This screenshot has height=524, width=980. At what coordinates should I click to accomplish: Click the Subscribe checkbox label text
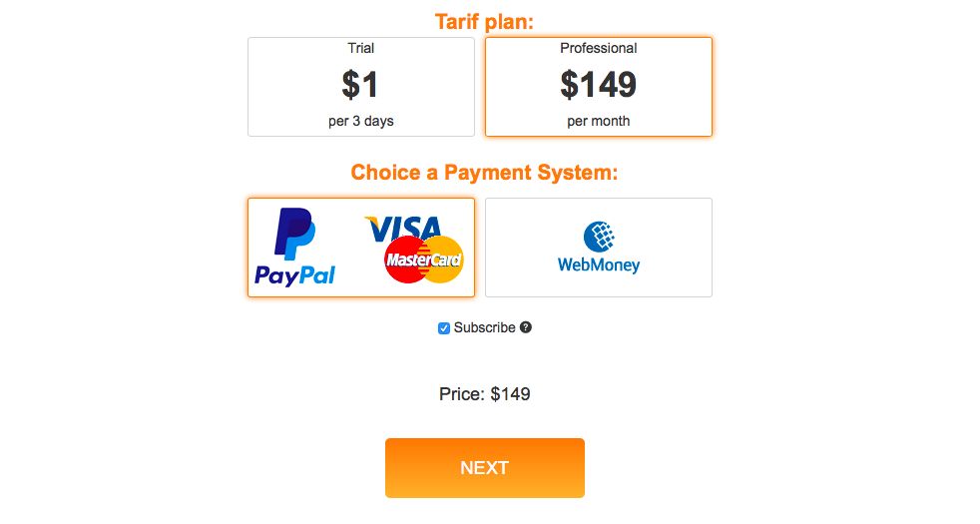[484, 327]
